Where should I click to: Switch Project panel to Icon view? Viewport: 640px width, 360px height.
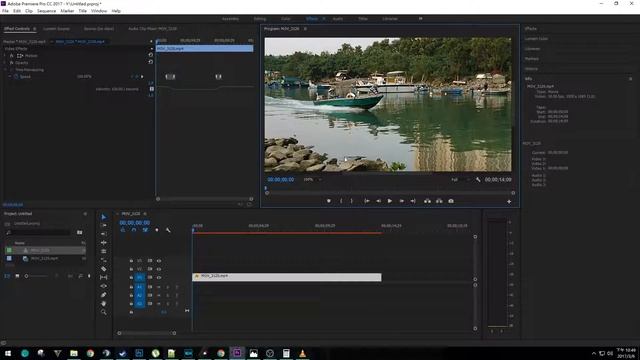click(x=17, y=276)
